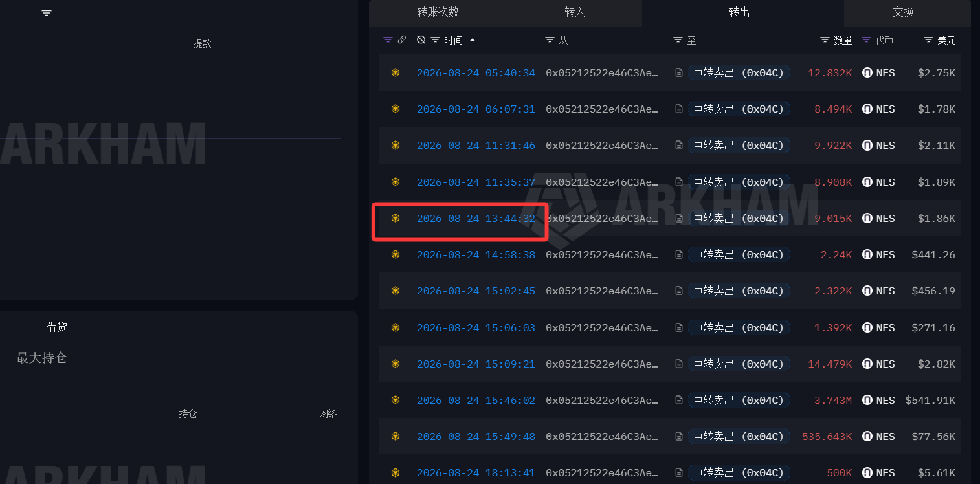This screenshot has height=484, width=980.
Task: Click the NES token icon on 8.494K row
Action: [x=867, y=109]
